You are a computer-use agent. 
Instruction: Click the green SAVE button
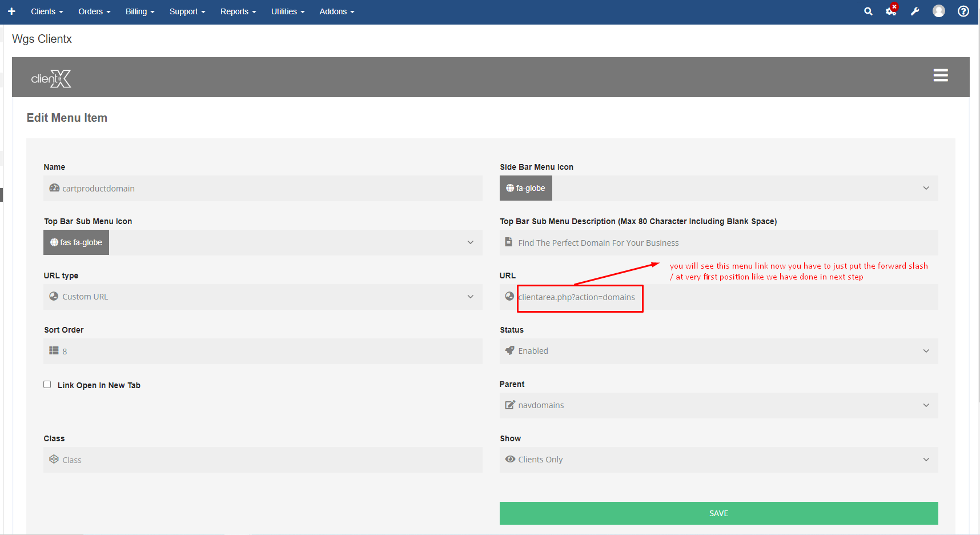pyautogui.click(x=718, y=513)
